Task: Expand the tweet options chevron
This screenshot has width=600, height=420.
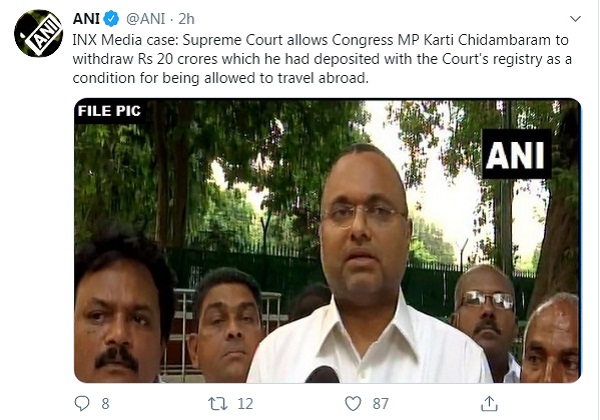Action: click(x=575, y=18)
